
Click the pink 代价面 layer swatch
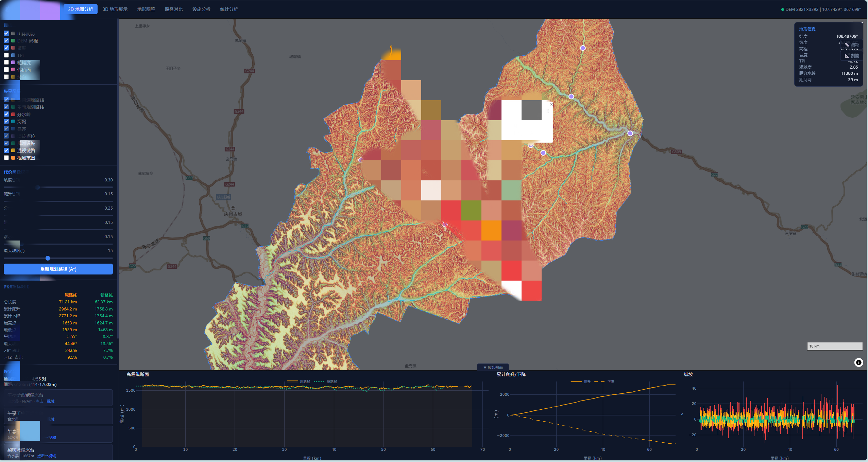coord(13,70)
